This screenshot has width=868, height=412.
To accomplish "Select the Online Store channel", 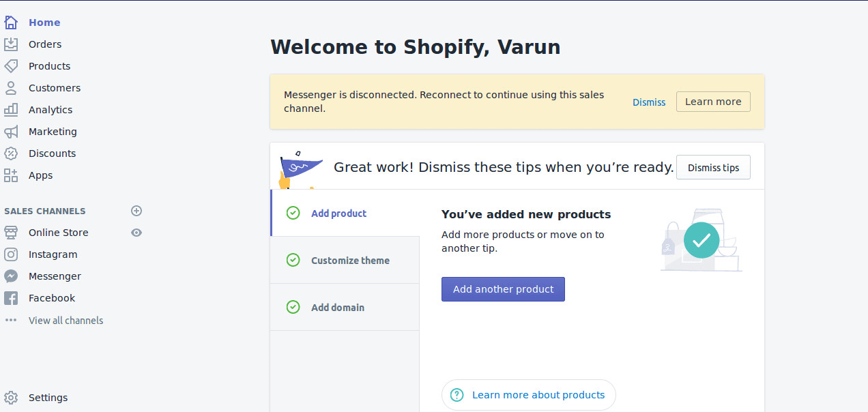I will [59, 233].
